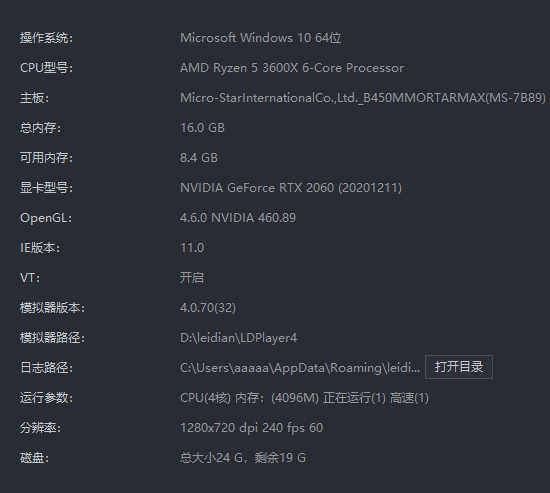Viewport: 550px width, 493px height.
Task: Click the 主板 motherboard value text
Action: (x=363, y=98)
